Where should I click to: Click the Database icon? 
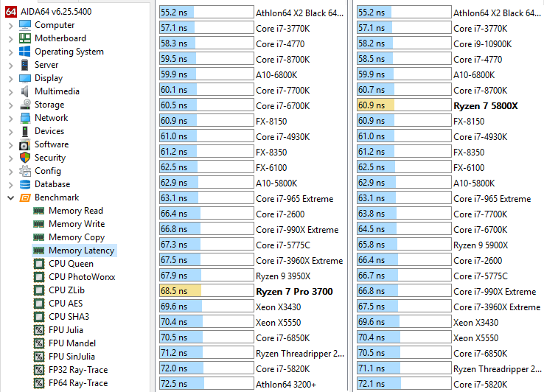coord(25,184)
